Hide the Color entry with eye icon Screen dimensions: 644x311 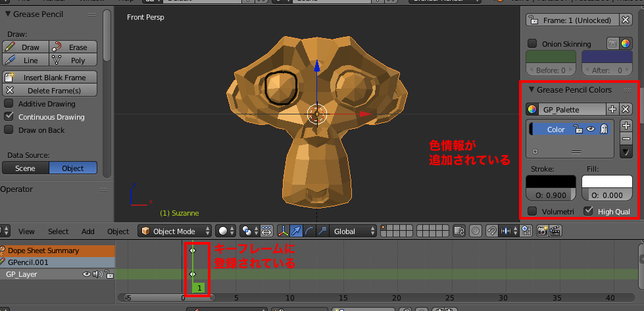tap(591, 130)
